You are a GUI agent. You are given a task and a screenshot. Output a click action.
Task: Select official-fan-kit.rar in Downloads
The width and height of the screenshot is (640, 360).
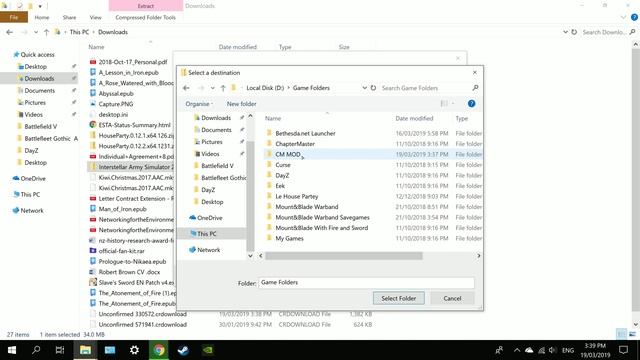coord(122,251)
